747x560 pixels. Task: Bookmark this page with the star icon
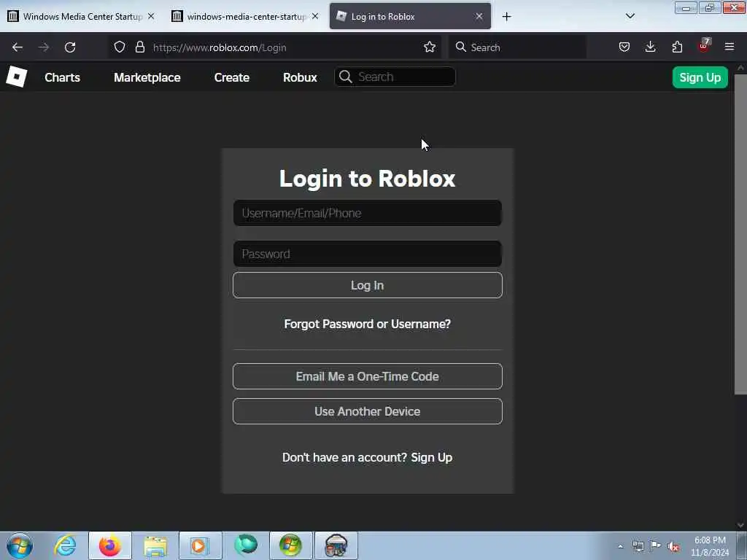430,47
